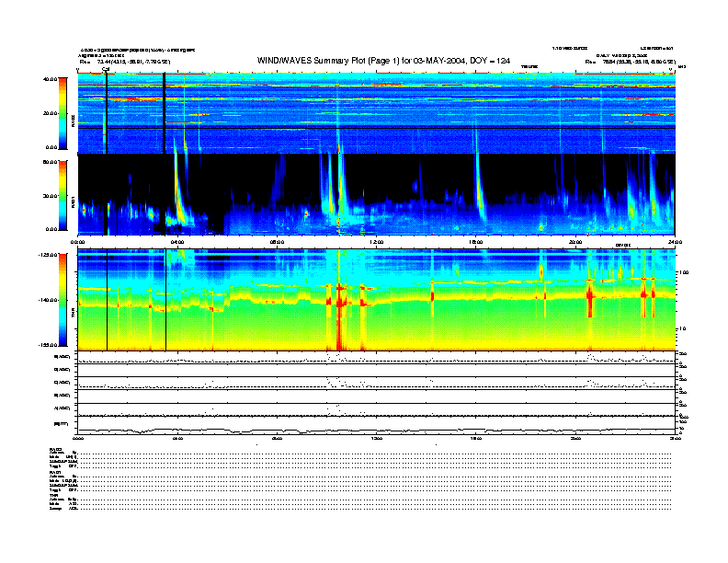Image resolution: width=728 pixels, height=563 pixels.
Task: Click the 04:00 tick label below RAD1 panel
Action: (177, 241)
